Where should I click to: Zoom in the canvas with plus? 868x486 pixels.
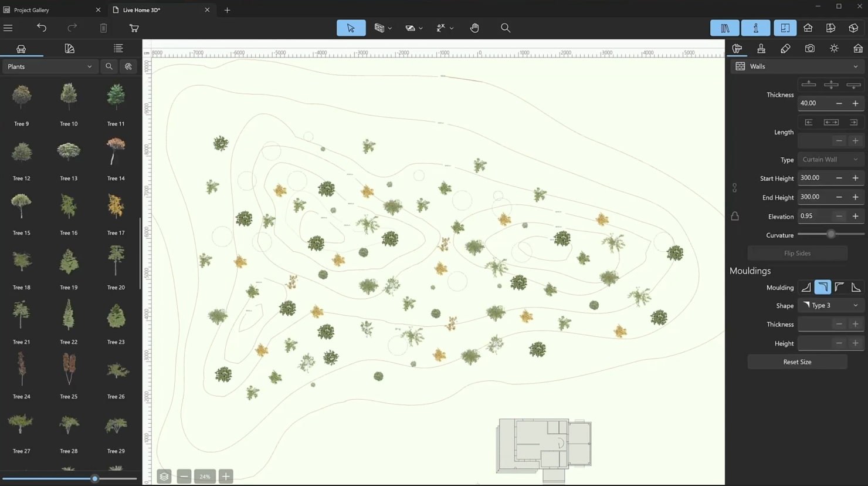click(226, 477)
